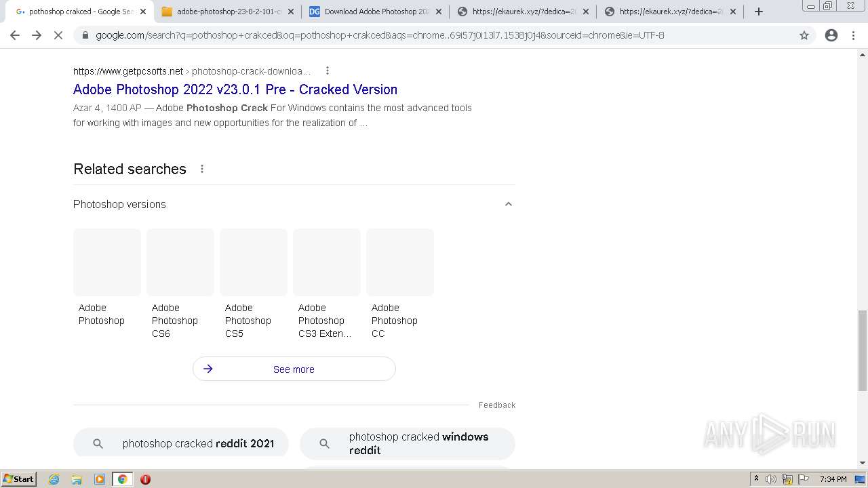The image size is (868, 488).
Task: Open Windows Start menu
Action: coord(18,479)
